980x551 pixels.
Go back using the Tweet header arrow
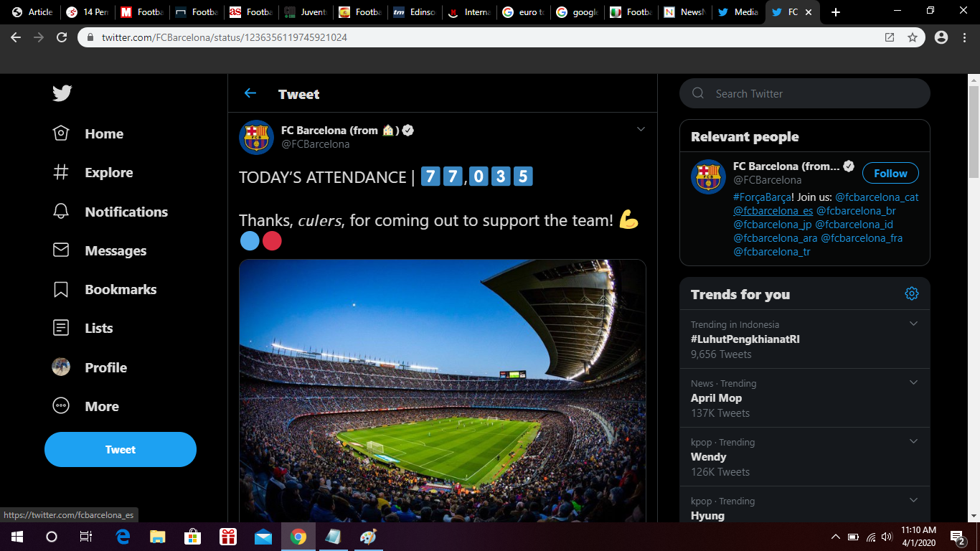(x=250, y=93)
